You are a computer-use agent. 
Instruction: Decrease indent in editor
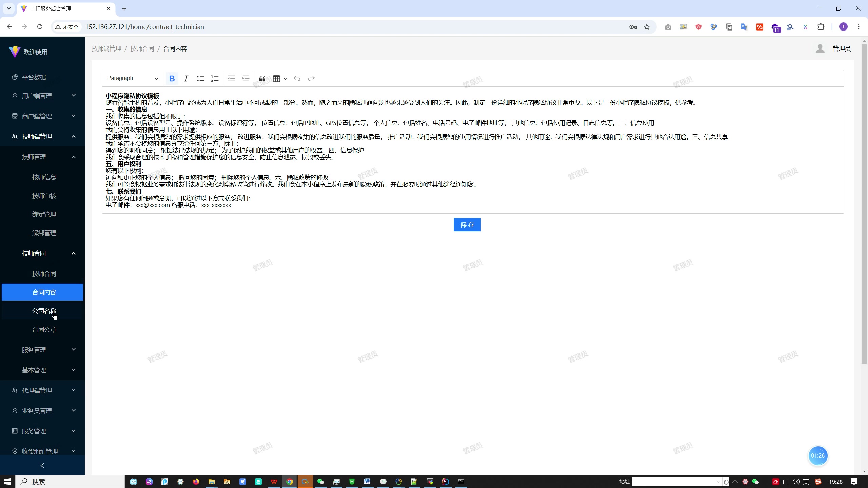coord(231,79)
